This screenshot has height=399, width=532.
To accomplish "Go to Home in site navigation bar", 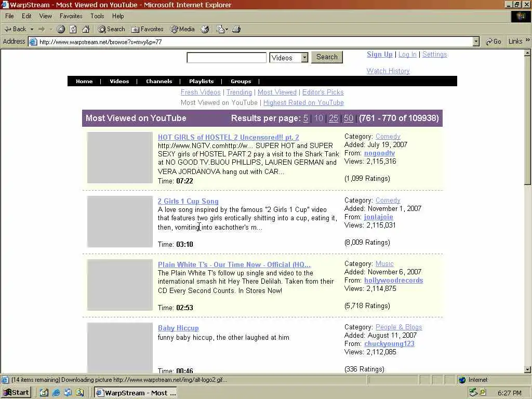I will click(x=84, y=81).
